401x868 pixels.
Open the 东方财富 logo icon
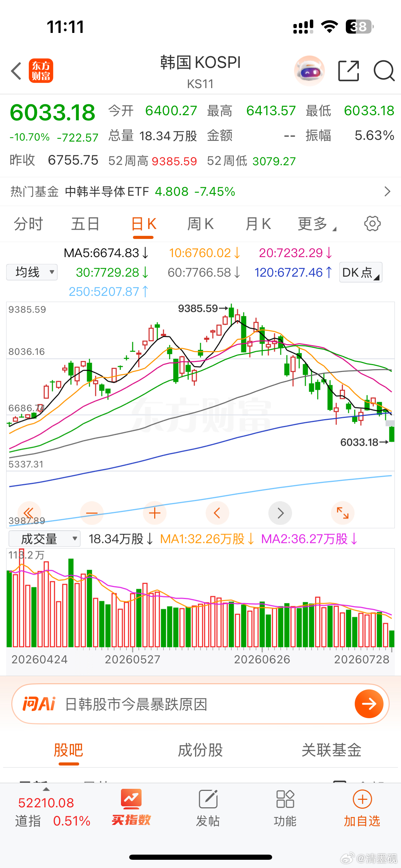[41, 71]
